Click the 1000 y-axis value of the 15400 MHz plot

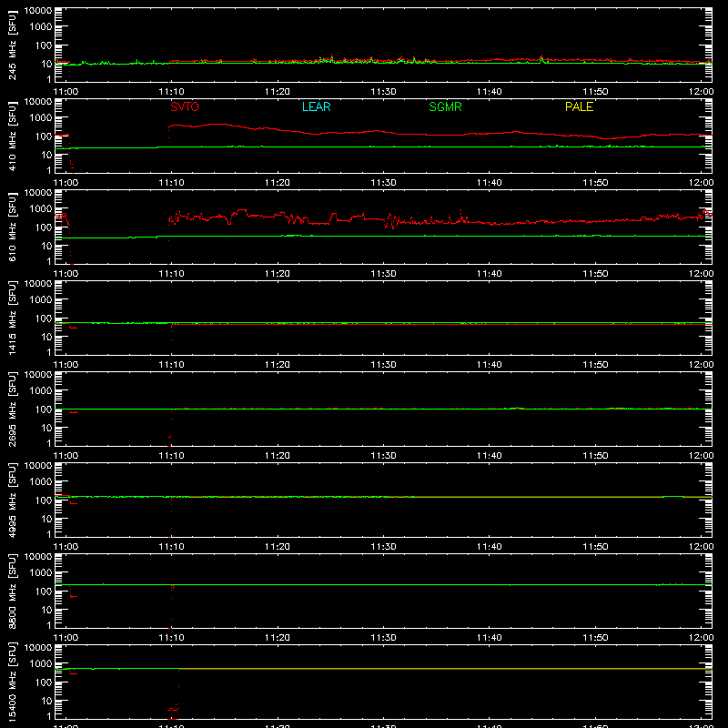[41, 663]
